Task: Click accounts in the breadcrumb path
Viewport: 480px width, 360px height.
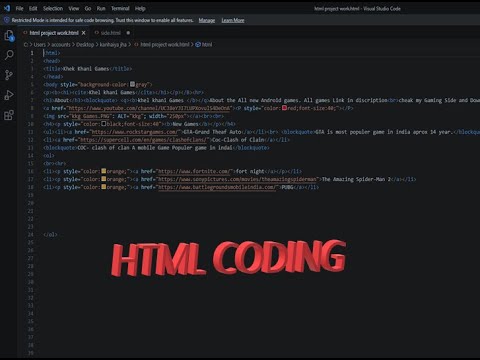Action: click(60, 44)
